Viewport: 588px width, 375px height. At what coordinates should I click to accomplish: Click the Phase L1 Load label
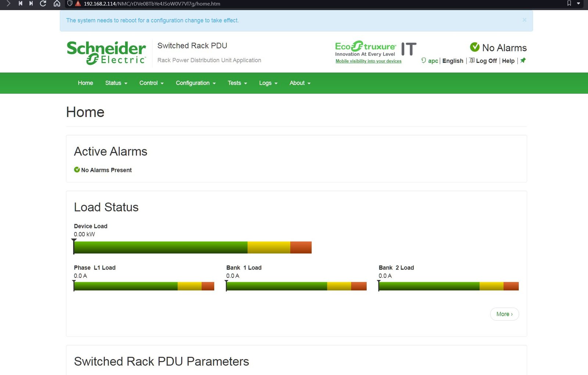pos(94,268)
